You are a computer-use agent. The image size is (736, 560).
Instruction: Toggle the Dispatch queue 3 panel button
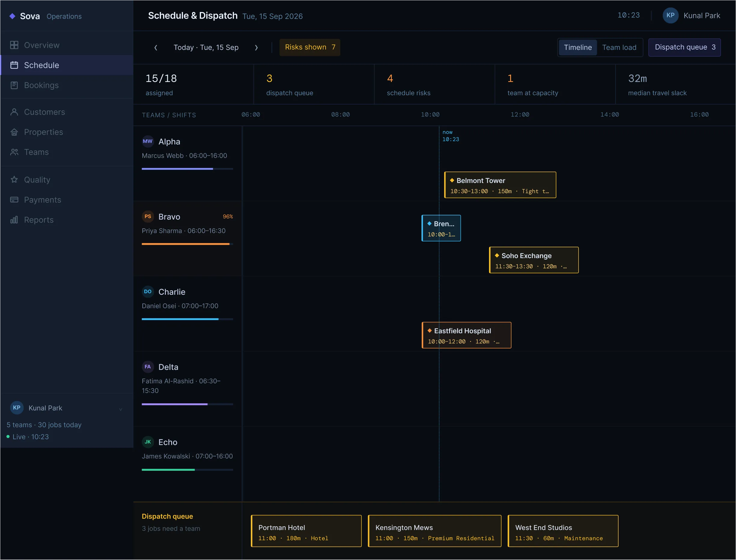pos(685,47)
